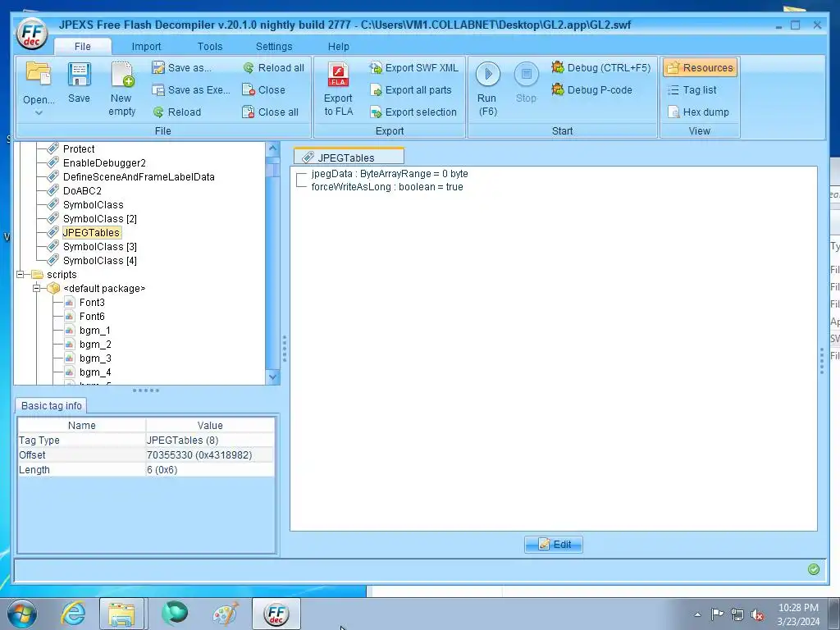Viewport: 840px width, 630px height.
Task: Open the Windows Start menu
Action: tap(21, 614)
